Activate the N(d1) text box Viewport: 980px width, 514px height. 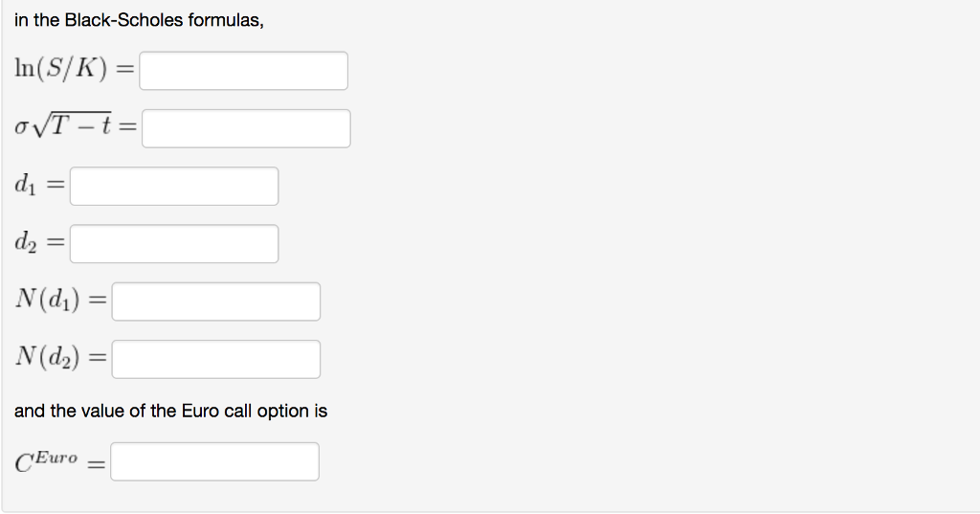click(x=215, y=302)
